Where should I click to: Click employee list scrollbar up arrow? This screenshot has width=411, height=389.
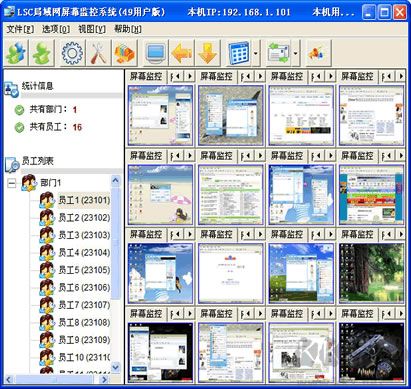(x=115, y=181)
